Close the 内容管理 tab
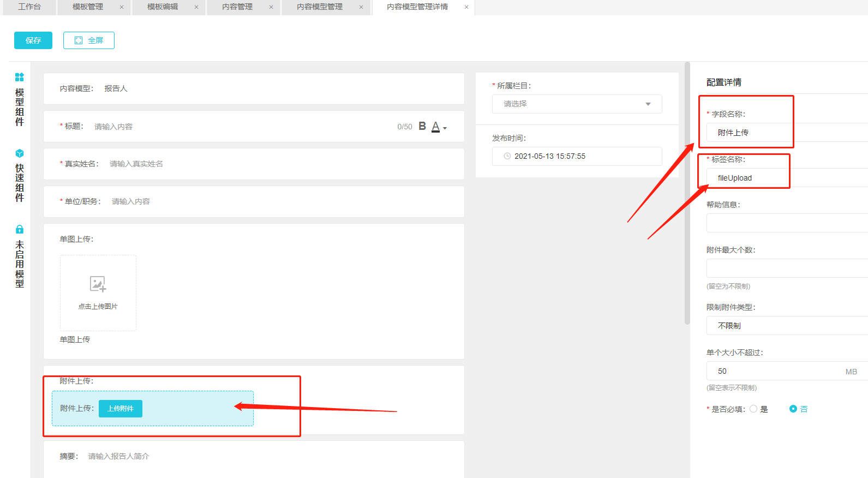 [271, 7]
